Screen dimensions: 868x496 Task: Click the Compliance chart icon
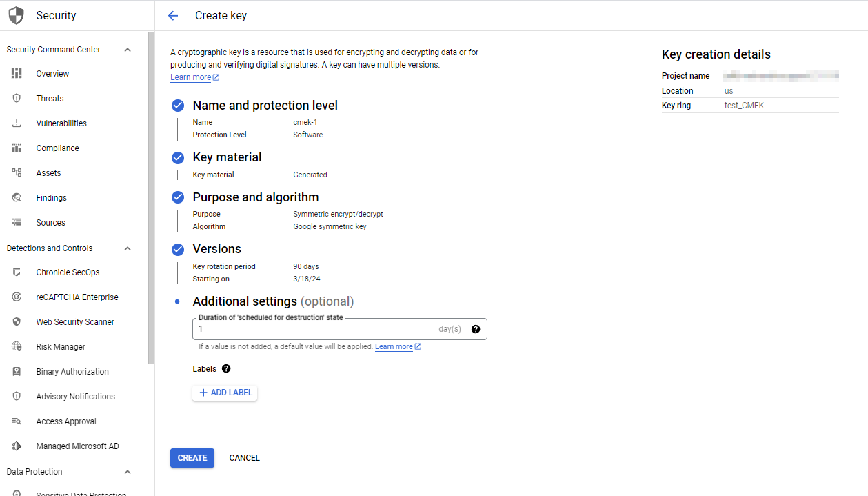tap(17, 148)
